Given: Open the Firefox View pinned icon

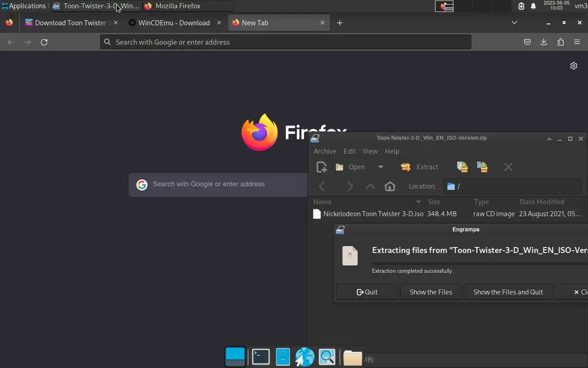Looking at the screenshot, I should (9, 23).
